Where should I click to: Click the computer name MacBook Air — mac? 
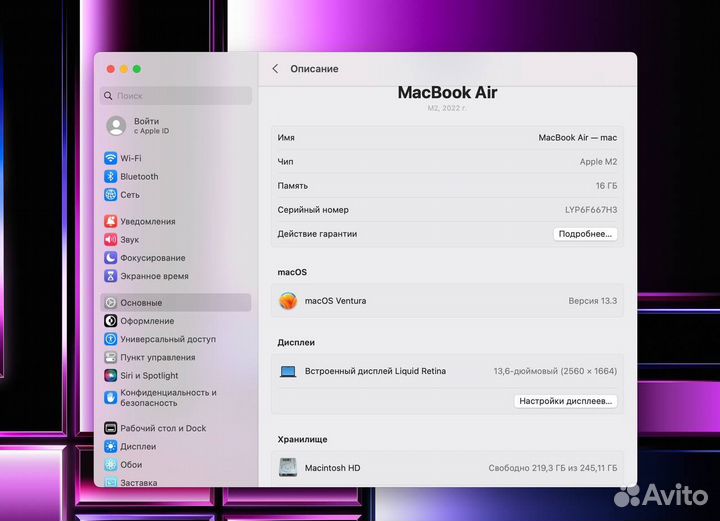tap(578, 138)
